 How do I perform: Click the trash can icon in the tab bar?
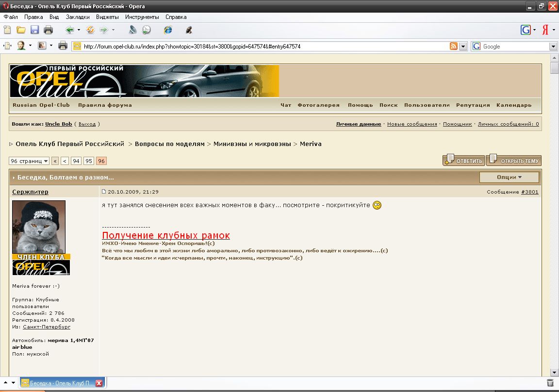pyautogui.click(x=550, y=383)
